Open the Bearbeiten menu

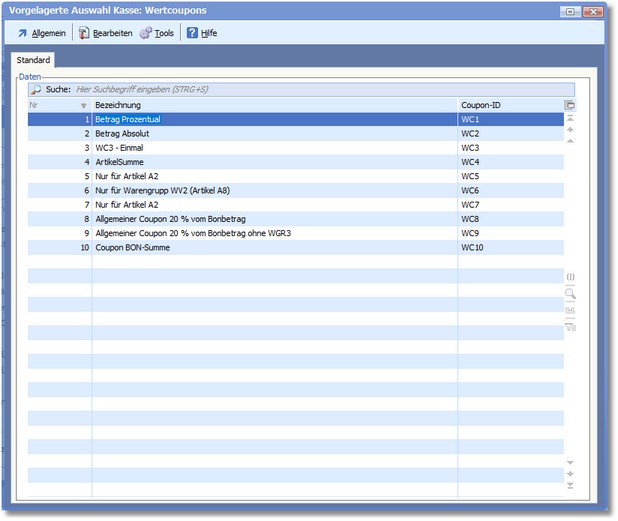click(x=105, y=33)
